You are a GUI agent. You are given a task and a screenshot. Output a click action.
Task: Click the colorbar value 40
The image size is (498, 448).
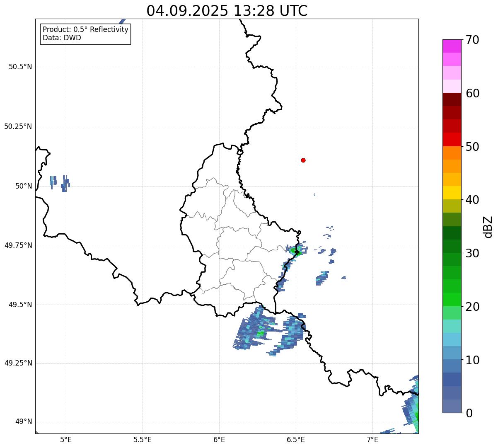click(x=473, y=200)
